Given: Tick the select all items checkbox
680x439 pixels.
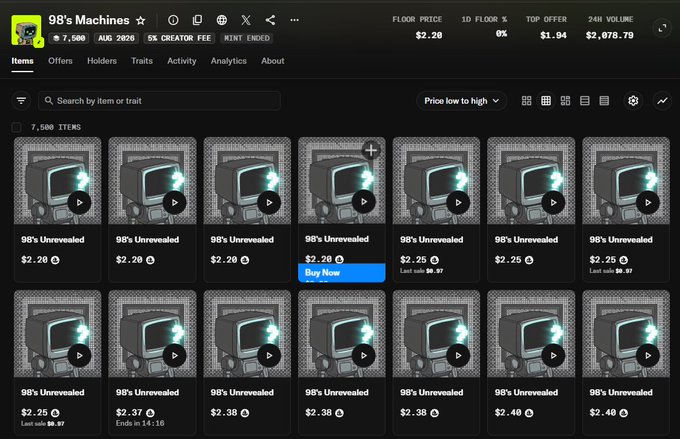Looking at the screenshot, I should click(16, 127).
